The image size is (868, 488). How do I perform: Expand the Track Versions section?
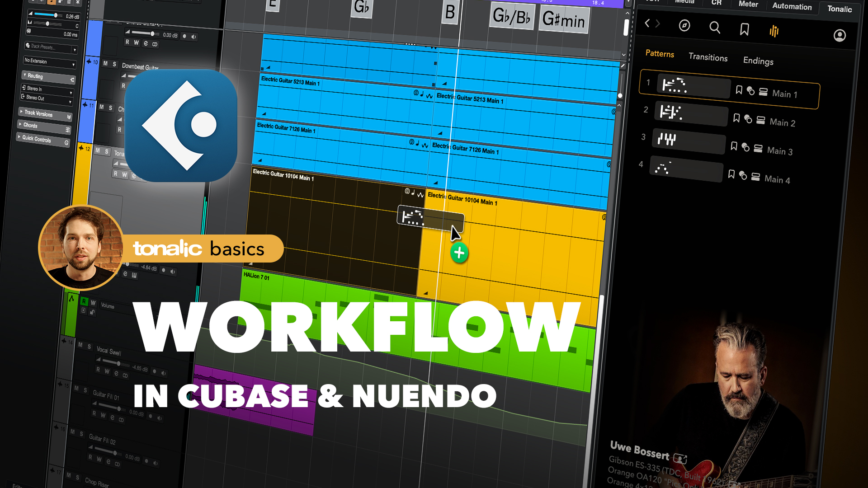pyautogui.click(x=21, y=111)
